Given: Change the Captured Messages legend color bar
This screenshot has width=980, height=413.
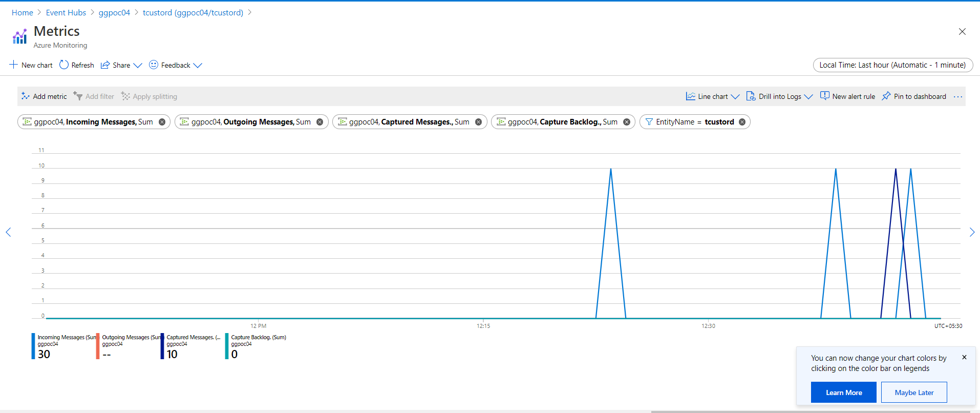Looking at the screenshot, I should (x=162, y=346).
